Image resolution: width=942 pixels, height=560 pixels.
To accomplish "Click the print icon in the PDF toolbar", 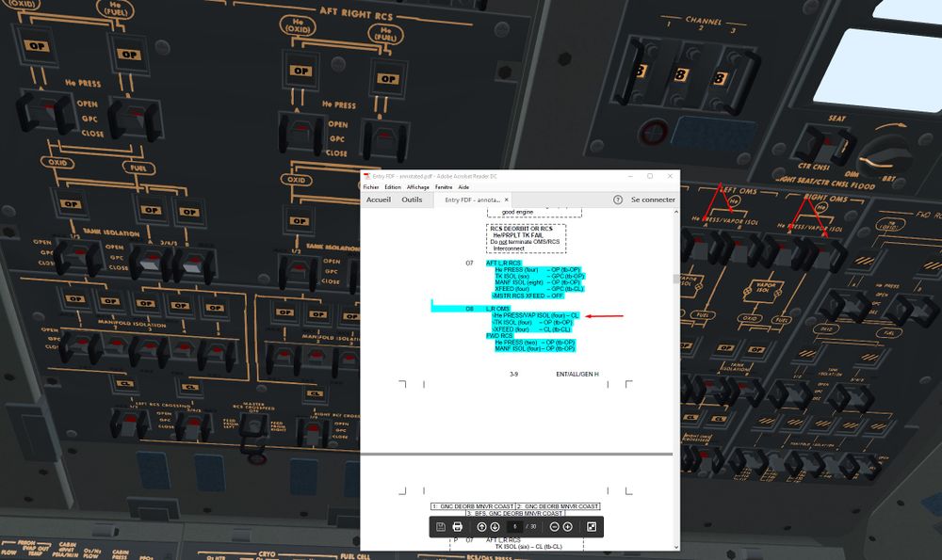I will (x=457, y=527).
